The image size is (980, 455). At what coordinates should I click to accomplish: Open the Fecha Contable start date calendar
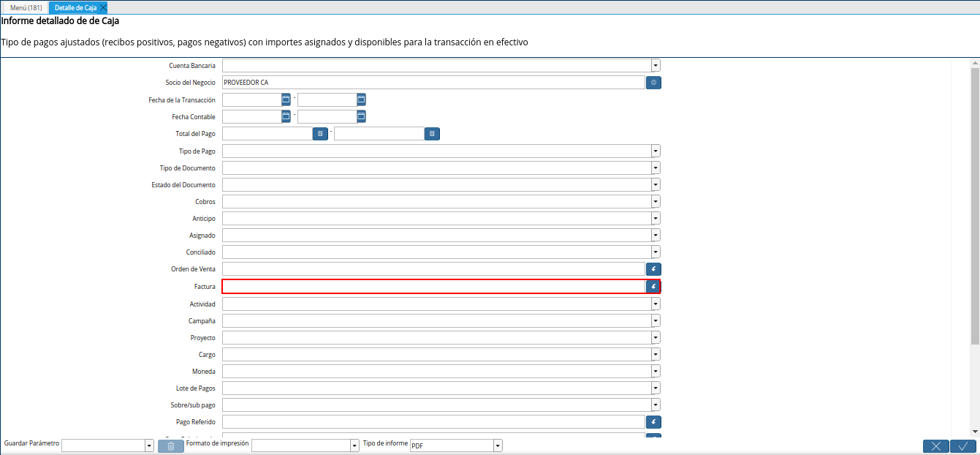(284, 116)
